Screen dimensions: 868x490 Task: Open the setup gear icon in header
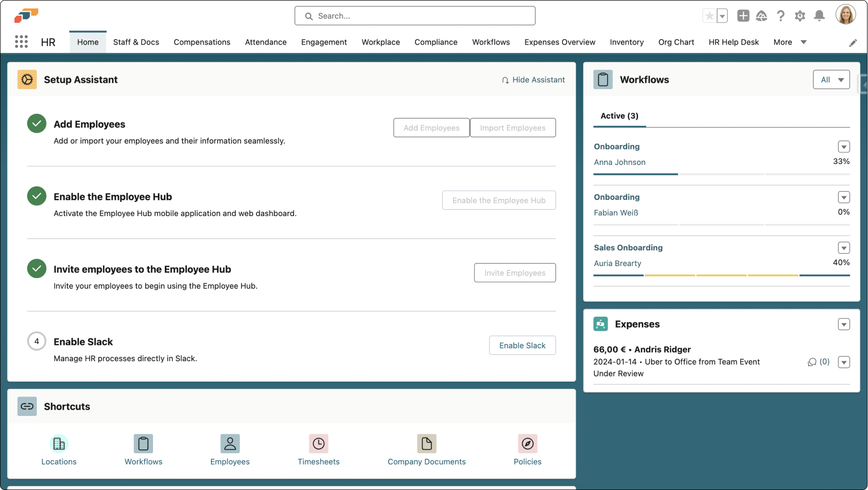coord(800,16)
